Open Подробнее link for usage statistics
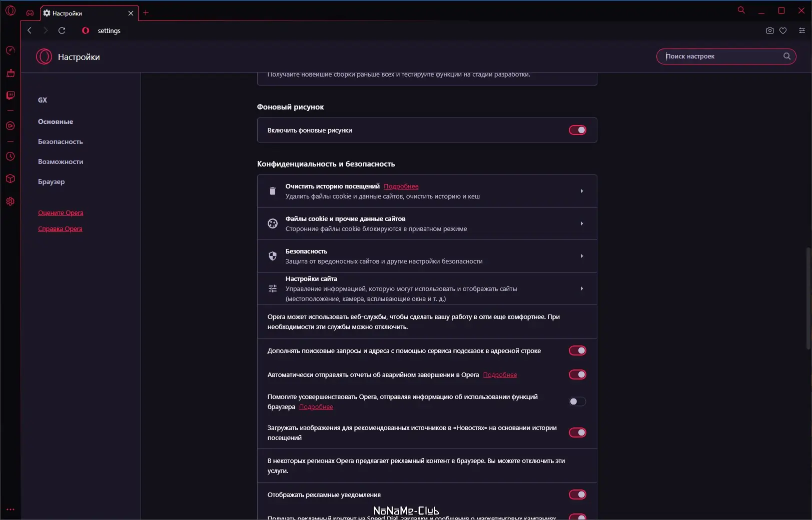812x520 pixels. [316, 406]
